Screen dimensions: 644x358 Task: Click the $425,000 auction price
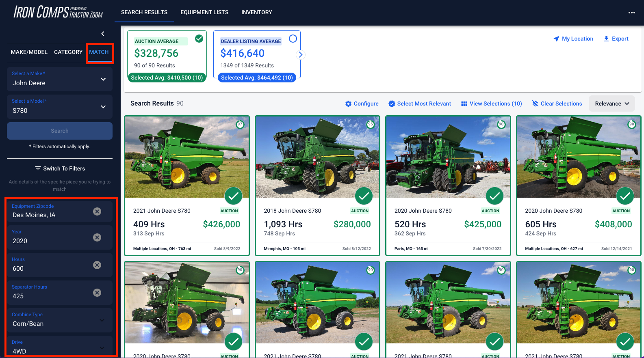pyautogui.click(x=483, y=224)
